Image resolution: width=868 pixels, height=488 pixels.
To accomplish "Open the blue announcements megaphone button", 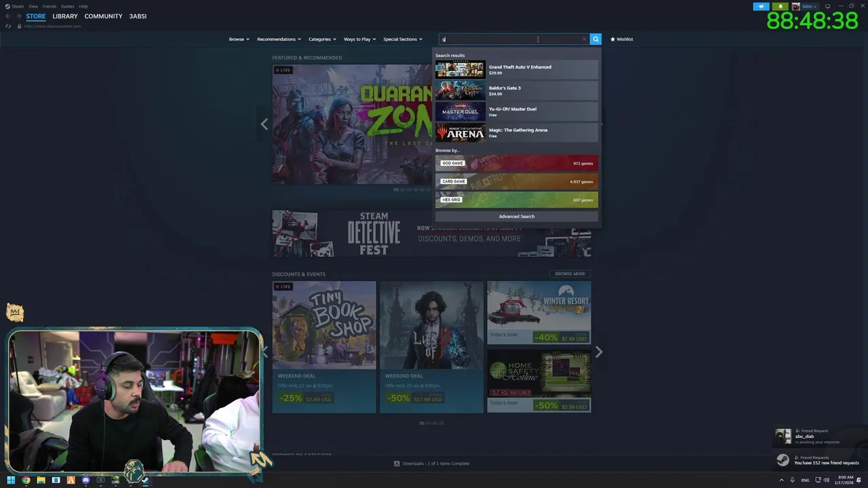I will coord(761,6).
